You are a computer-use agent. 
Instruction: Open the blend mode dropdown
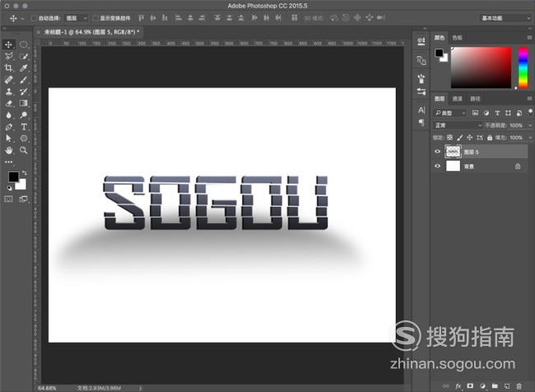[458, 125]
